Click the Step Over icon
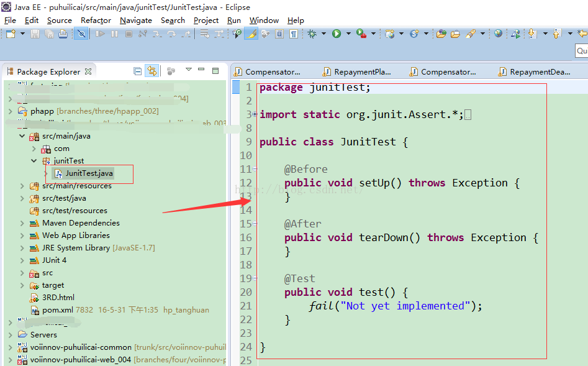The image size is (588, 366). click(x=171, y=34)
